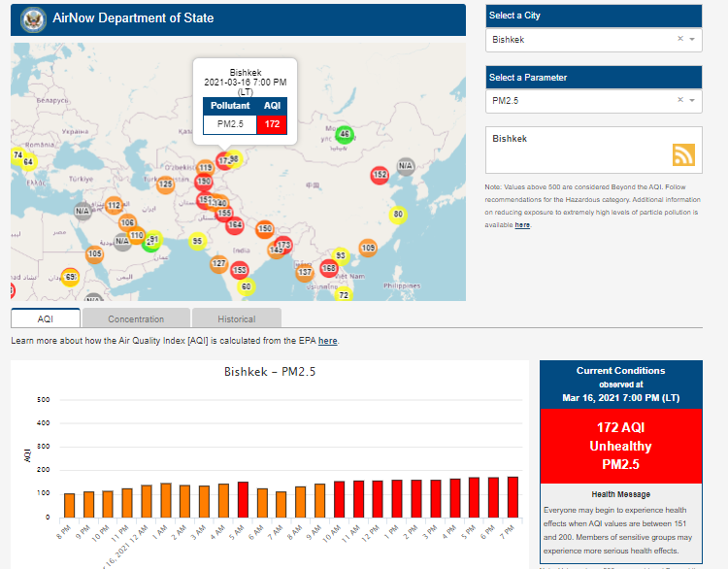Viewport: 728px width, 569px height.
Task: Select the red 168 AQI map marker
Action: pos(329,267)
